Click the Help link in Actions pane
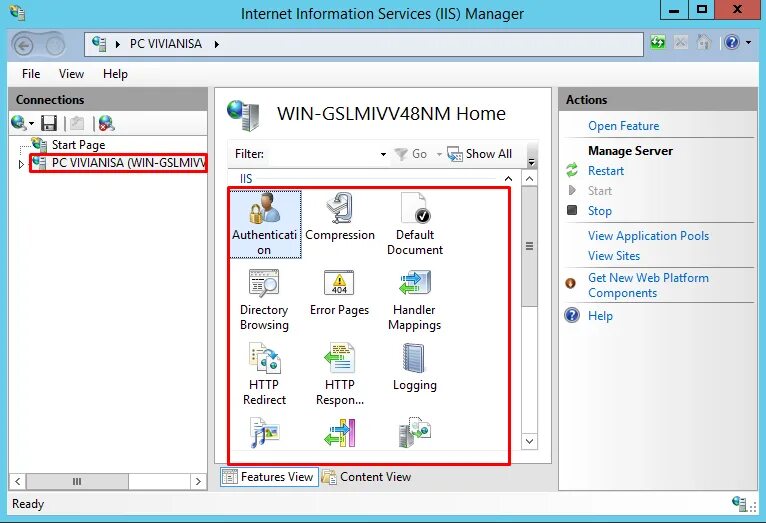Screen dimensions: 766x523 (600, 316)
